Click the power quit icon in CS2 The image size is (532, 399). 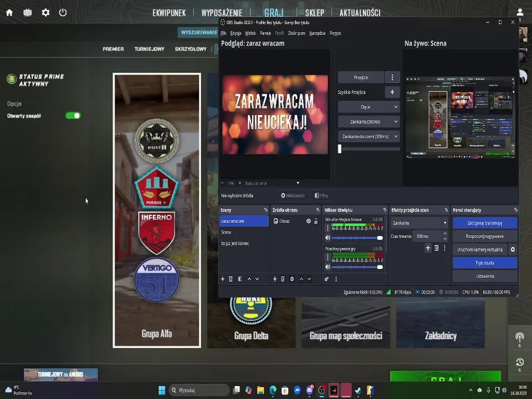(x=63, y=13)
